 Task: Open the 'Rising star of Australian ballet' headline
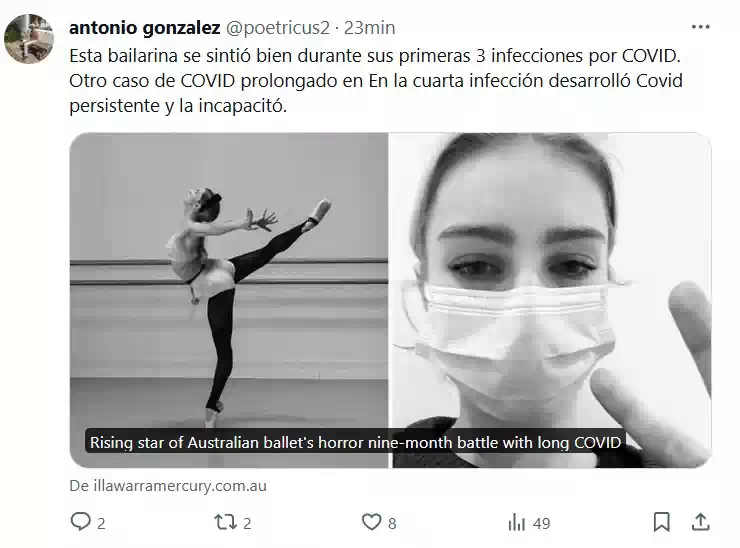point(355,443)
